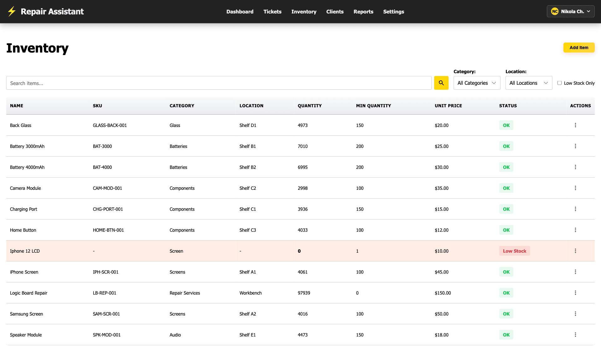Open actions menu for Logic Board Repair
Image resolution: width=601 pixels, height=364 pixels.
click(575, 293)
